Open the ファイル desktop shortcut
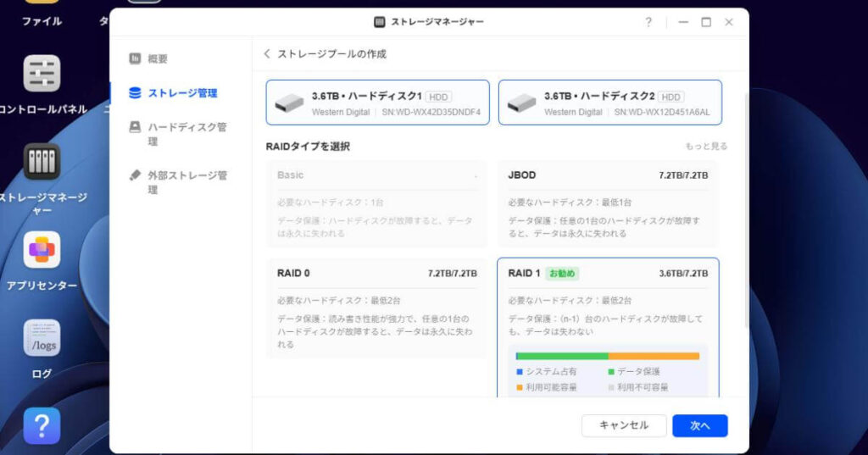This screenshot has width=868, height=455. 42,14
